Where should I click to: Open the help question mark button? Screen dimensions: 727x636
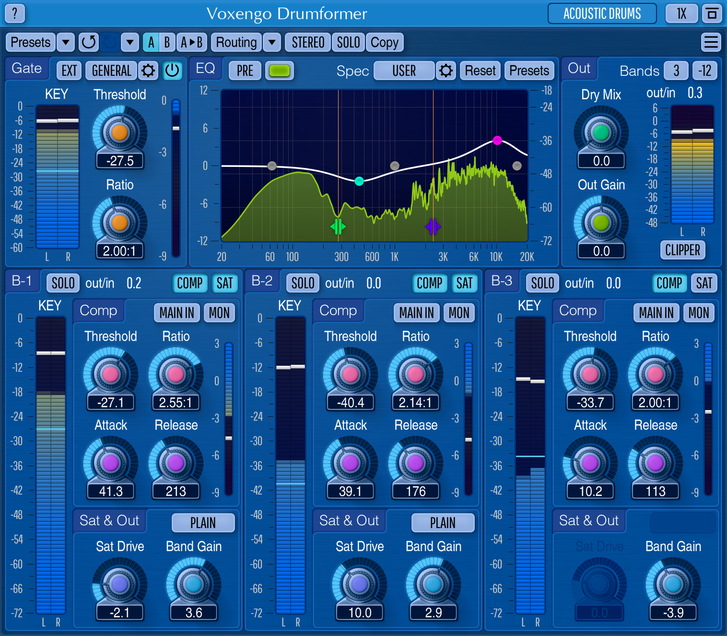(15, 13)
